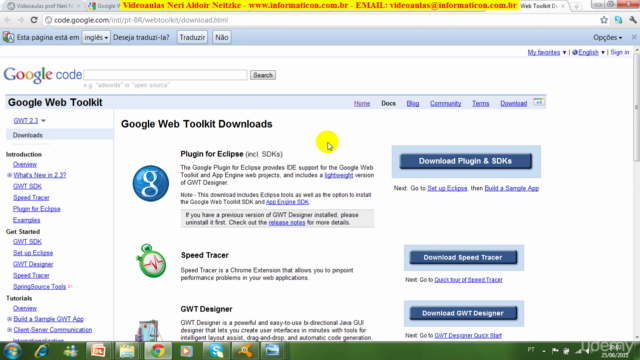Open Windows Live Messenger taskbar icon
The image size is (640, 360).
click(71, 351)
